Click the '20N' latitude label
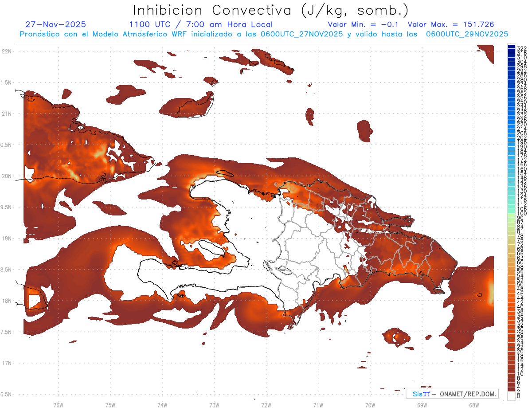 point(6,176)
